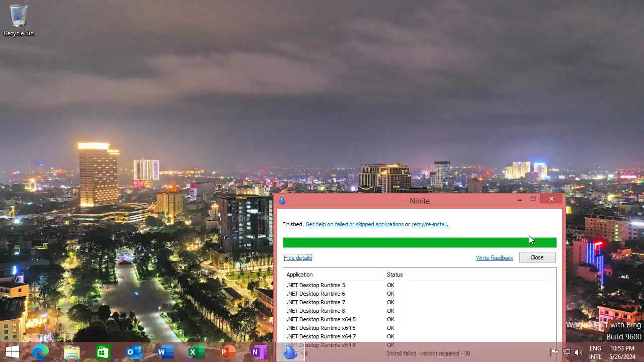Switch the ENG INTL input language
The width and height of the screenshot is (644, 362).
pyautogui.click(x=595, y=352)
